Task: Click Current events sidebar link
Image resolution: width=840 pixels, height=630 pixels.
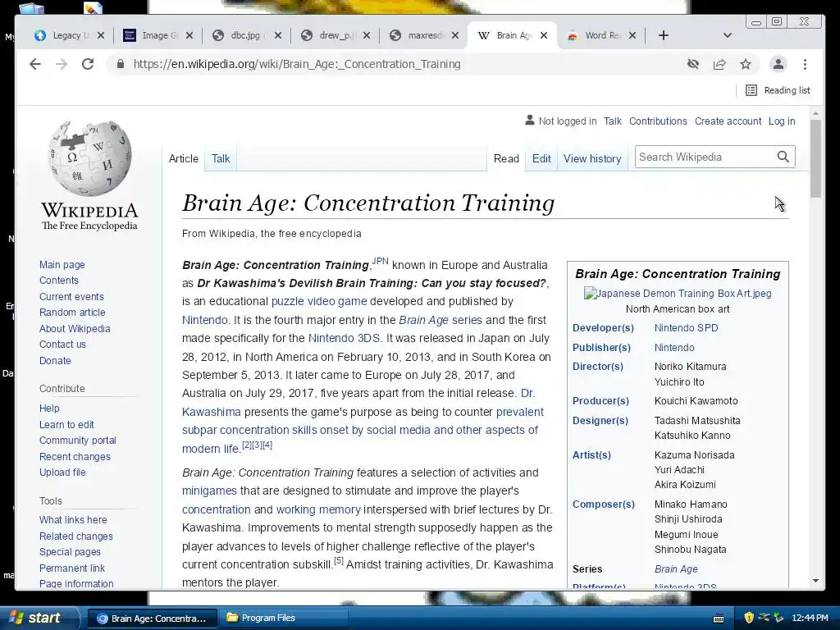Action: click(x=71, y=296)
